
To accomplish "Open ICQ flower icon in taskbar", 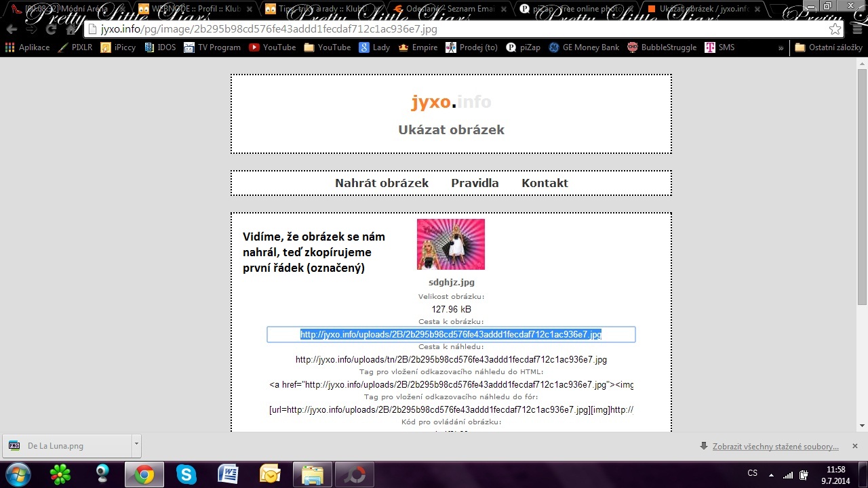I will point(61,474).
